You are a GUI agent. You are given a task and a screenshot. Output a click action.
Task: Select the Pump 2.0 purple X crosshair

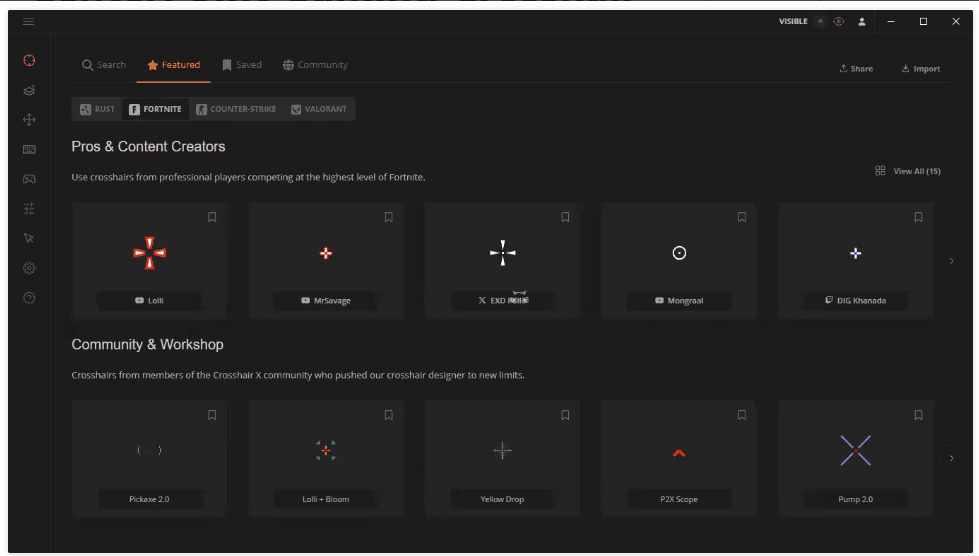pos(855,451)
